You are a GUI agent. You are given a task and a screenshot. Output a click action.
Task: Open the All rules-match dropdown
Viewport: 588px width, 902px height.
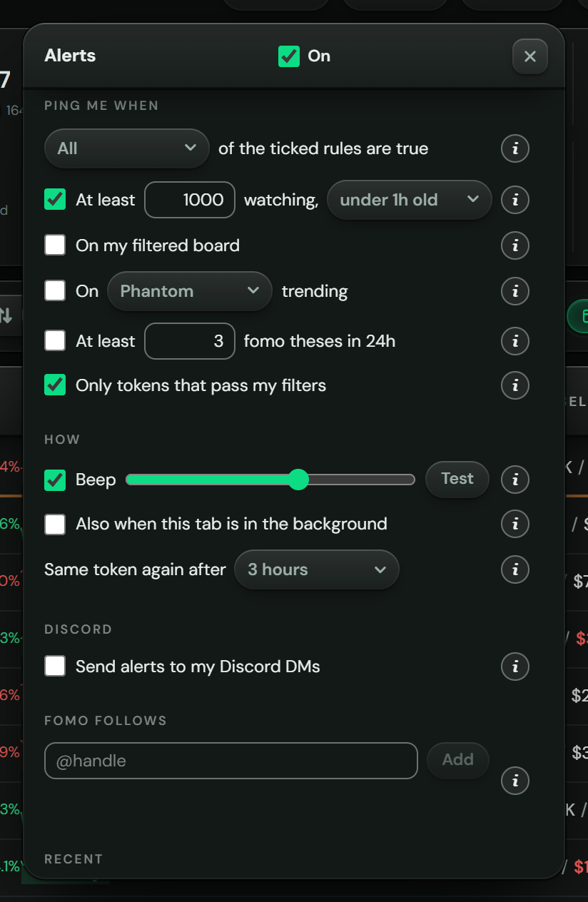pos(126,148)
